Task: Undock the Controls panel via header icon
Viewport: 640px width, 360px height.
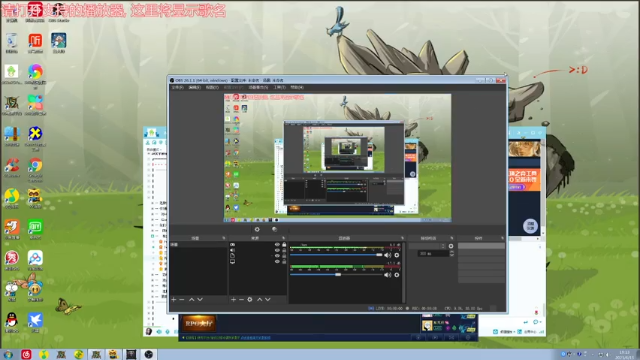Action: (502, 238)
